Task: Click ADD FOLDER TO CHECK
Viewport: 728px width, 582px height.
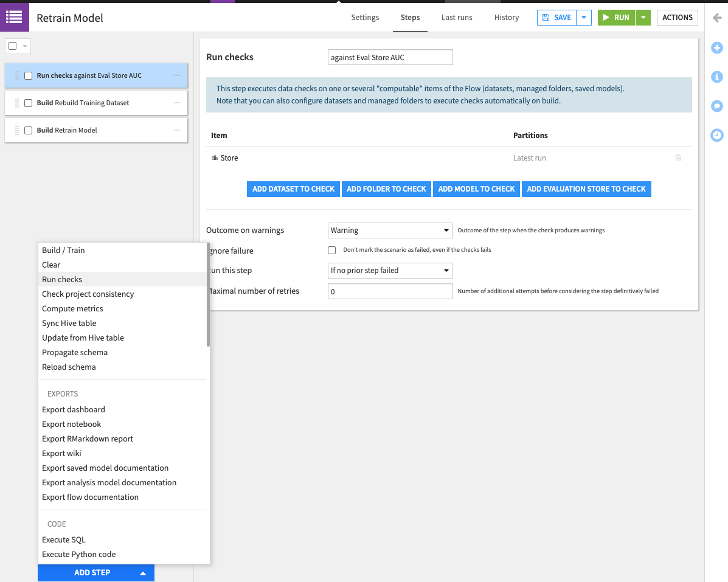Action: [x=386, y=189]
